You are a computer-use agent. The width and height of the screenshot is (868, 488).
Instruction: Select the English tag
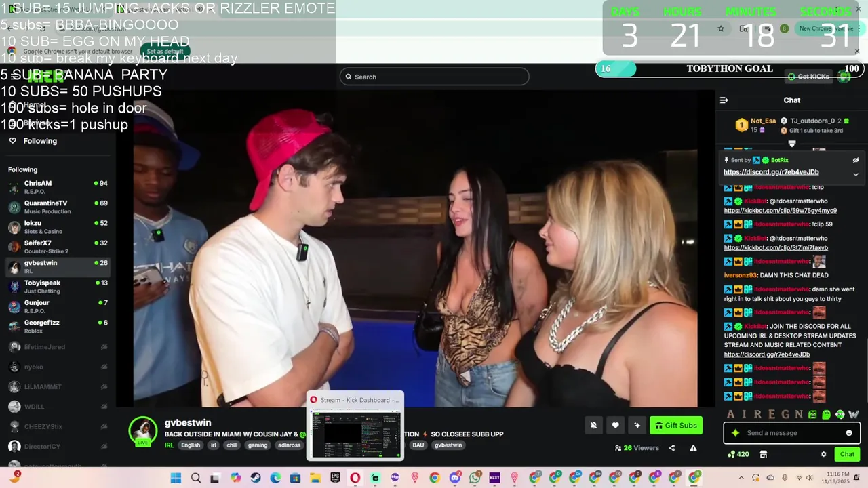pos(191,445)
